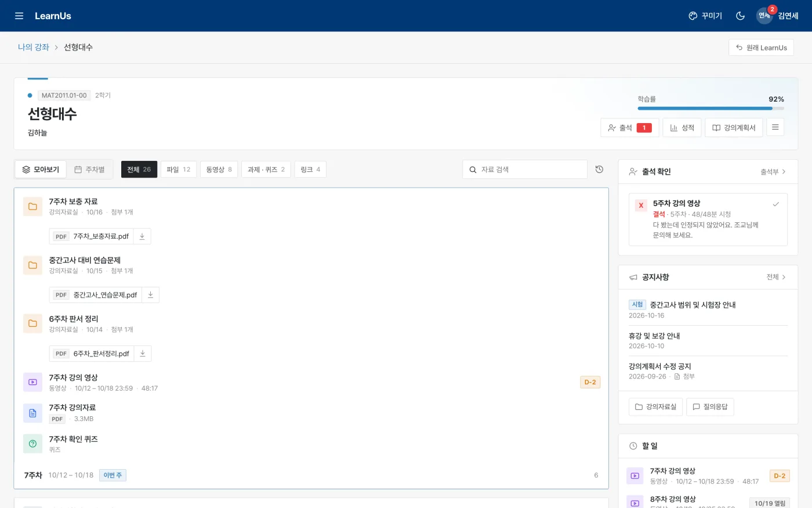Image resolution: width=812 pixels, height=508 pixels.
Task: Open 7주차_보충자료.pdf attachment name
Action: (x=101, y=236)
